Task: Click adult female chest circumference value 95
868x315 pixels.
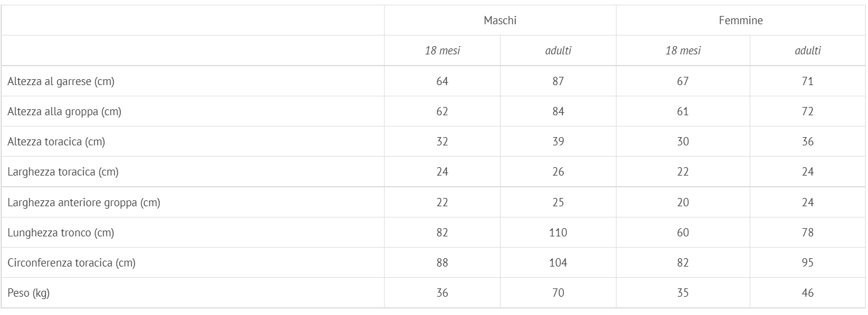Action: tap(808, 263)
